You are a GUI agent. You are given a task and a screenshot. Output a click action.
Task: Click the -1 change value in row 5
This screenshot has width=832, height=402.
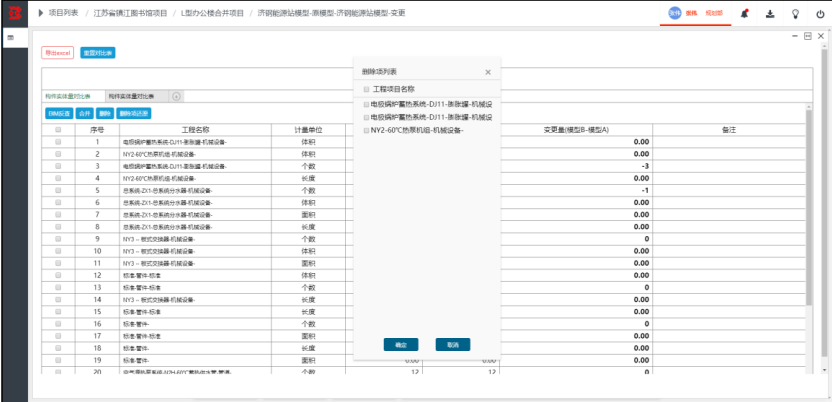point(645,190)
